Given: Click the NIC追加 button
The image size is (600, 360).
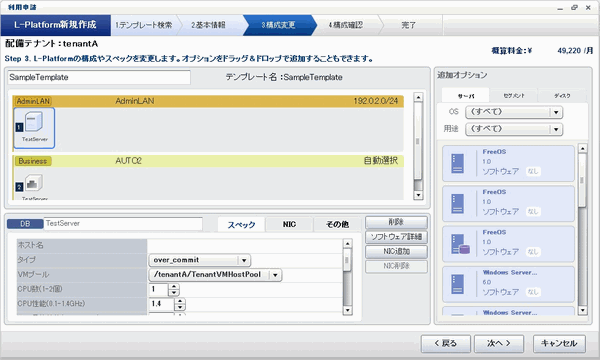Looking at the screenshot, I should coord(396,252).
